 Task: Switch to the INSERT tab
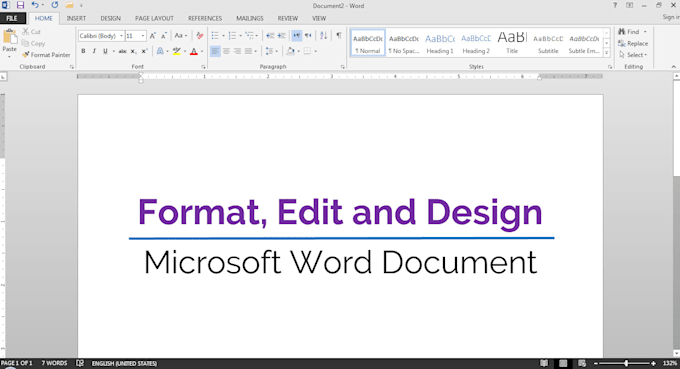tap(76, 18)
